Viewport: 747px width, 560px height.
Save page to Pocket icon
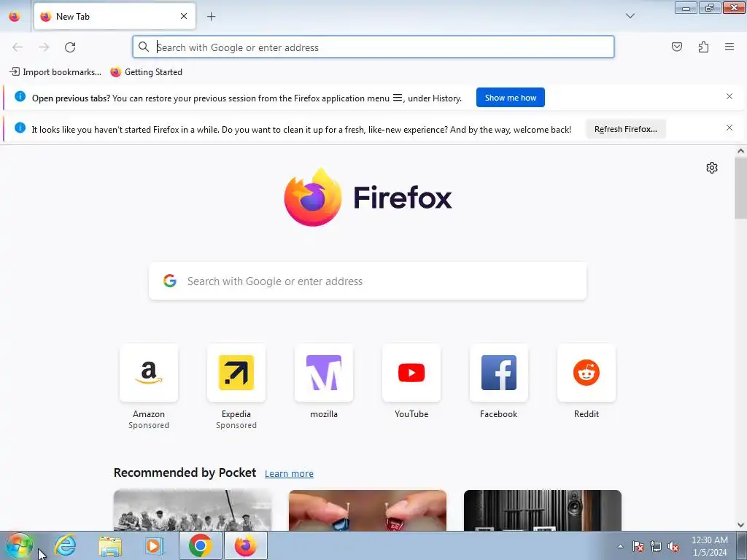click(676, 47)
